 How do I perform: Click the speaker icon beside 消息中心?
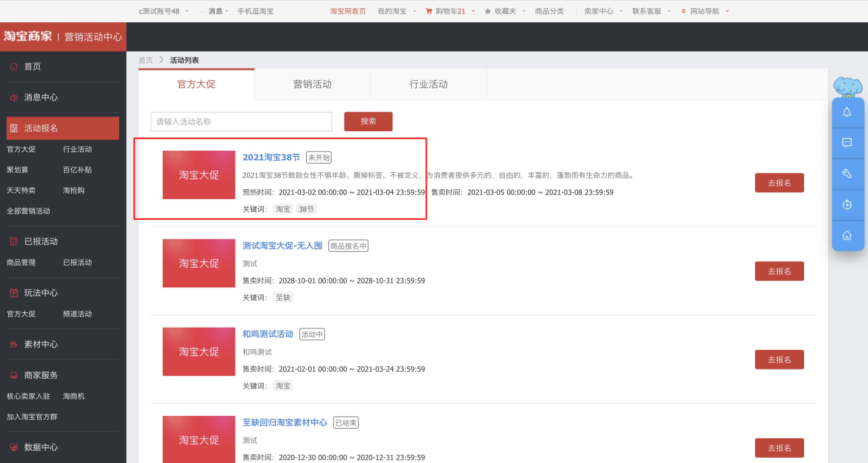[13, 98]
